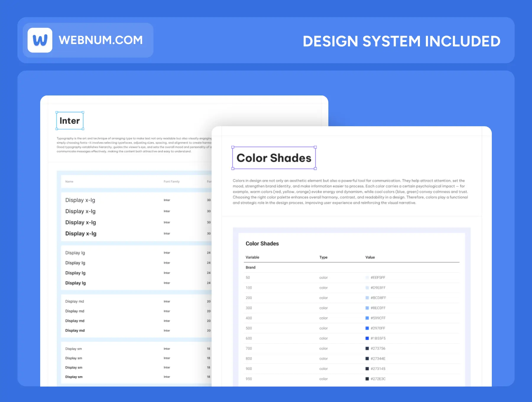Click the #EEF5FF brand 50 color swatch
The height and width of the screenshot is (402, 532).
[366, 277]
